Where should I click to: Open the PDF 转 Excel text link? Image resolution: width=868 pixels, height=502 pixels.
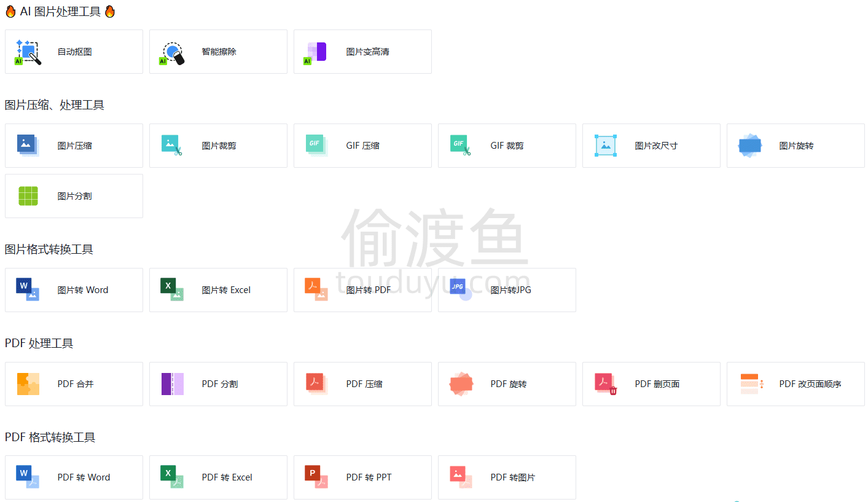[x=227, y=477]
